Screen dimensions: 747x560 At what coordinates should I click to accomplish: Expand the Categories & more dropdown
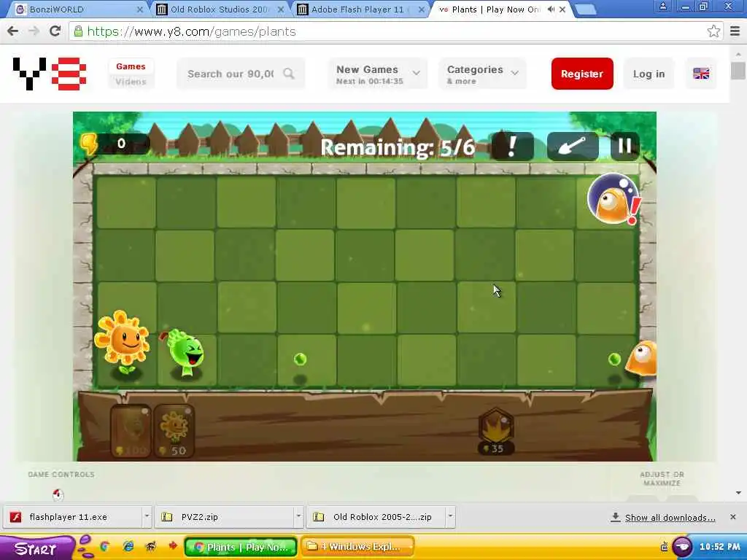482,74
